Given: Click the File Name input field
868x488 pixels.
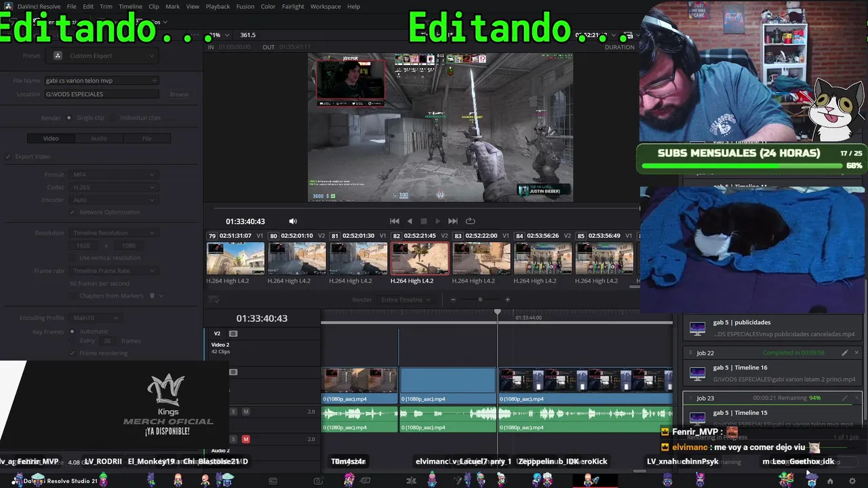Looking at the screenshot, I should pyautogui.click(x=101, y=80).
